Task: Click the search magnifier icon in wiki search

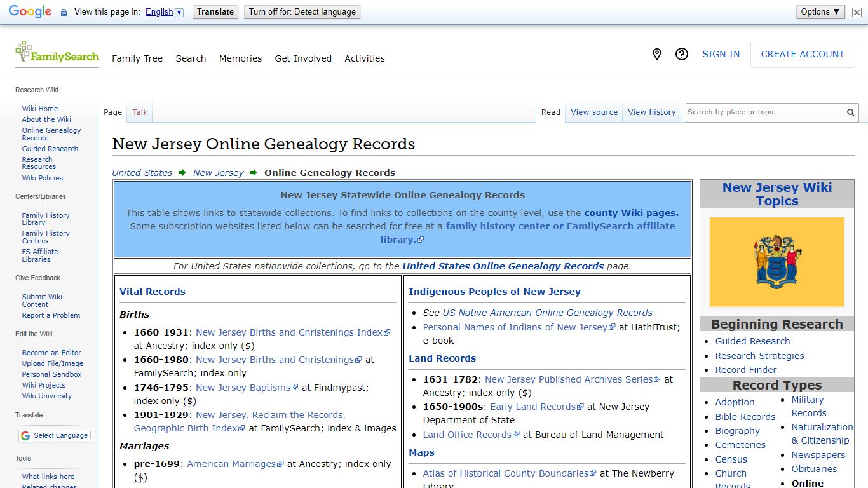Action: 850,112
